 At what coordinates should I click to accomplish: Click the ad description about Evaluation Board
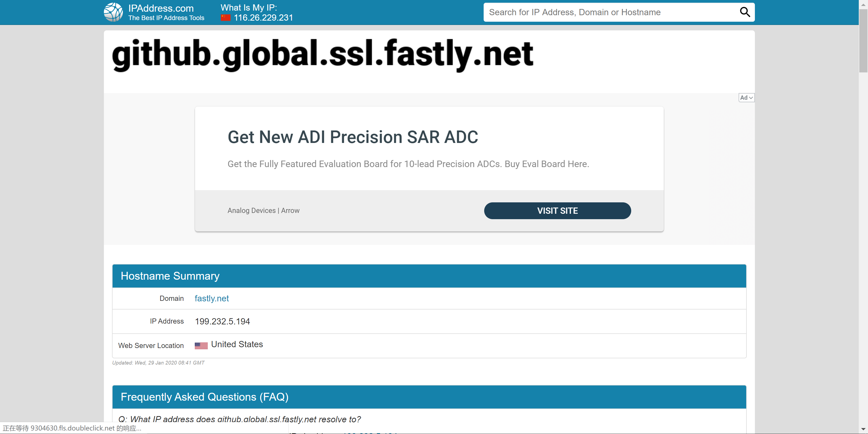coord(408,164)
